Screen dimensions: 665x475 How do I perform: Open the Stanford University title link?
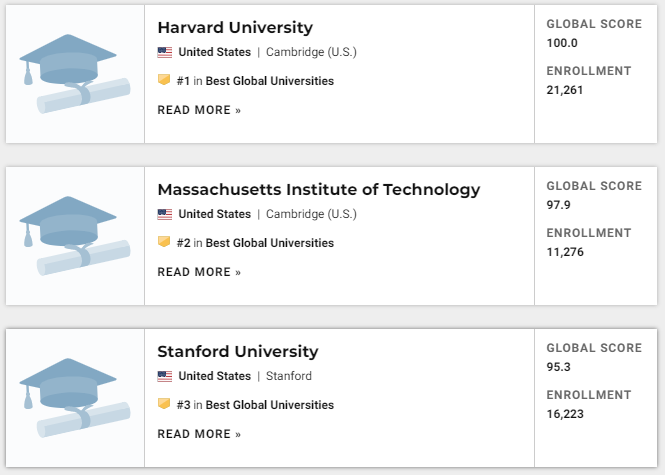(x=238, y=352)
